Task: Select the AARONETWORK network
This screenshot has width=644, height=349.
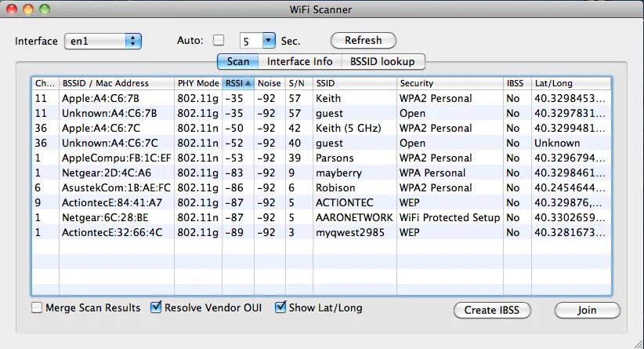Action: tap(321, 217)
